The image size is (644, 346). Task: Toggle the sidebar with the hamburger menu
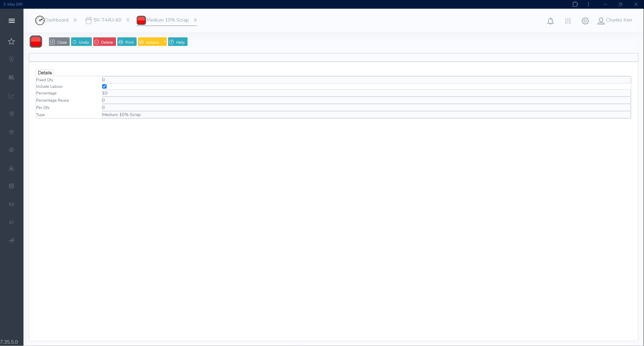click(x=12, y=21)
